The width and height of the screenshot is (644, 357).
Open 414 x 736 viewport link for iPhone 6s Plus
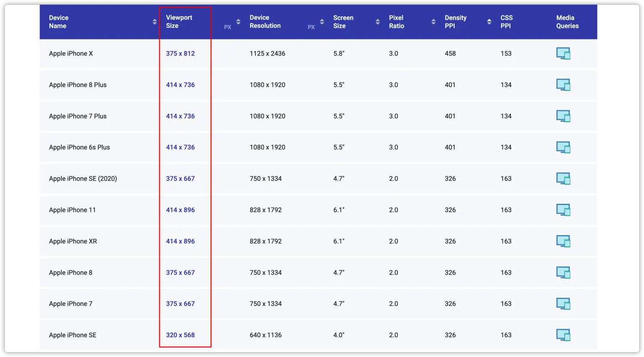180,147
